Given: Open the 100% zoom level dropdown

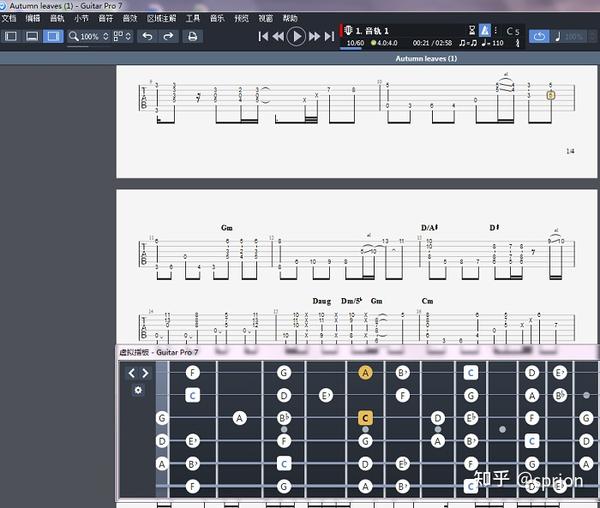Looking at the screenshot, I should point(94,36).
